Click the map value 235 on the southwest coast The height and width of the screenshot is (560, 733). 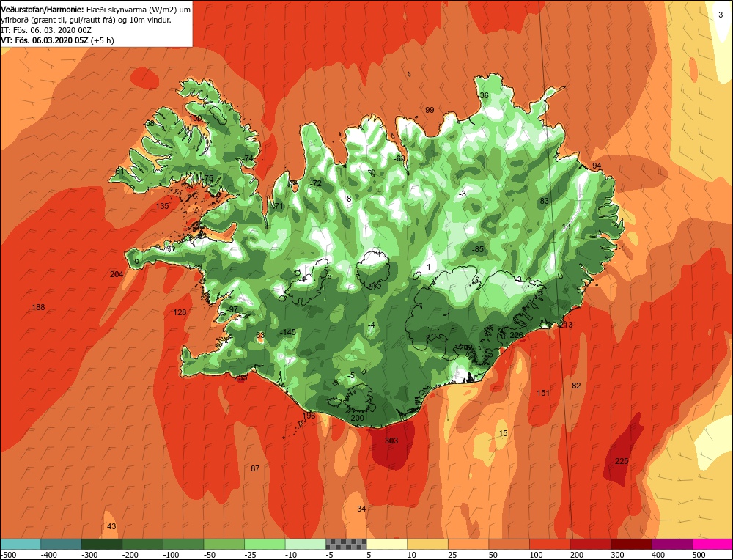click(240, 377)
